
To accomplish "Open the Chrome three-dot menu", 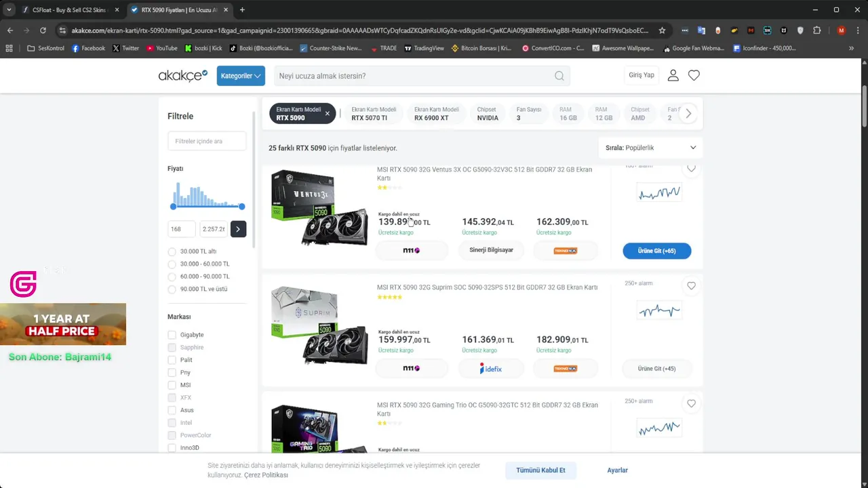I will [x=857, y=30].
